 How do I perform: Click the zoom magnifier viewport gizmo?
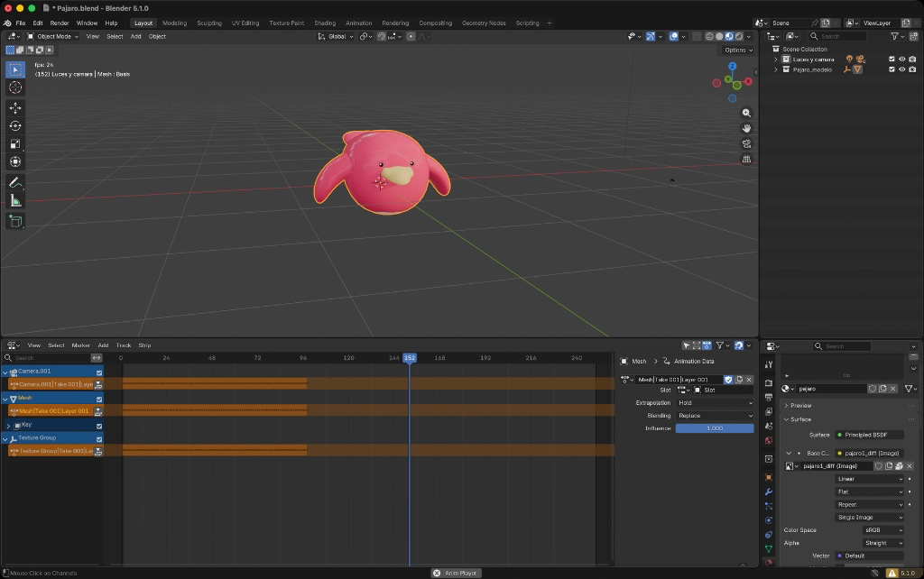(746, 113)
